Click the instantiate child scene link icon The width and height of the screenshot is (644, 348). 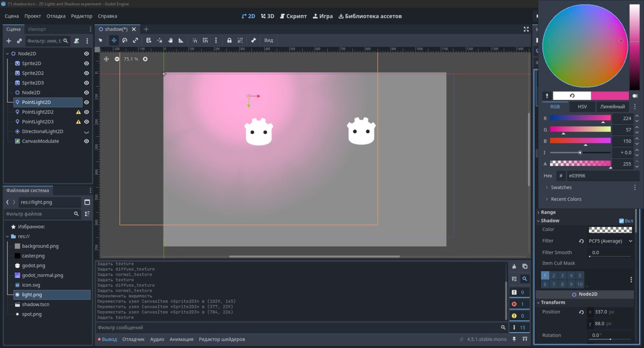[19, 41]
